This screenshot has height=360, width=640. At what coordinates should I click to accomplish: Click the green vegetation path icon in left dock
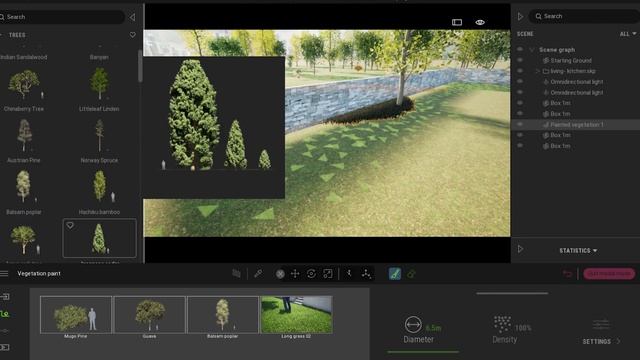tap(4, 314)
